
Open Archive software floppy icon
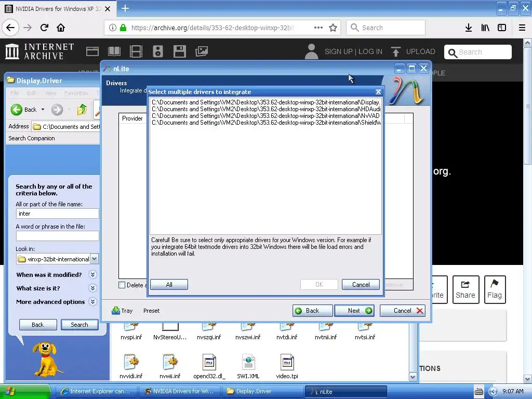(x=179, y=51)
